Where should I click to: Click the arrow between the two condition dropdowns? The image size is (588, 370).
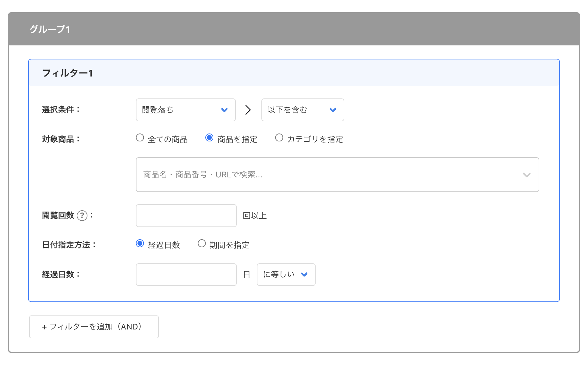click(x=248, y=110)
